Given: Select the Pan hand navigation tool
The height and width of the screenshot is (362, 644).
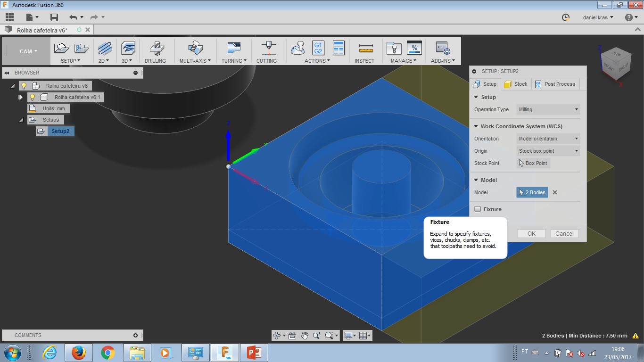Looking at the screenshot, I should click(305, 336).
